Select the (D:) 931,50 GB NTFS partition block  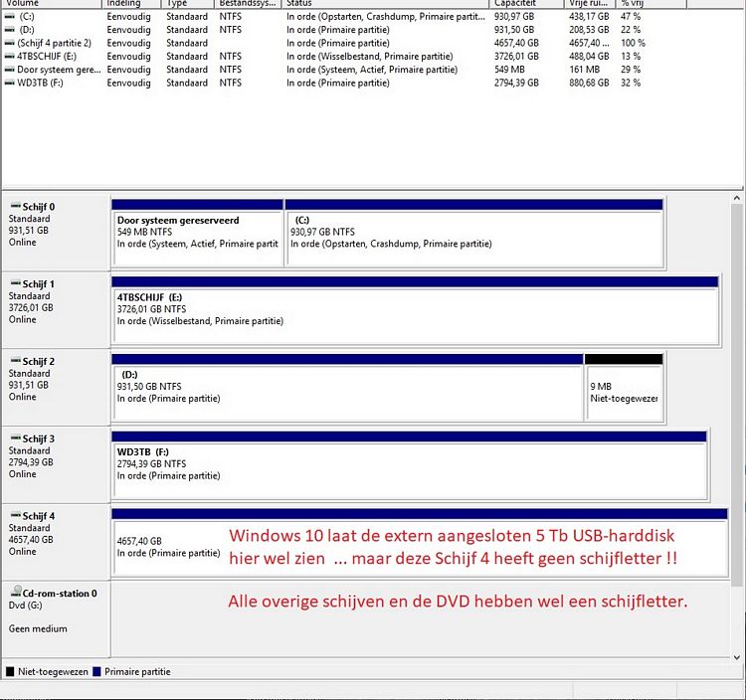coord(347,388)
